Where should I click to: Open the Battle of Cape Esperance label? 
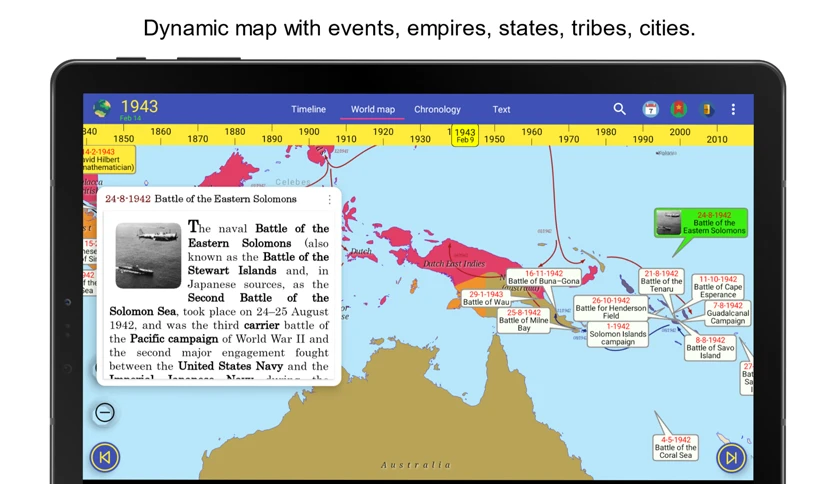[718, 287]
